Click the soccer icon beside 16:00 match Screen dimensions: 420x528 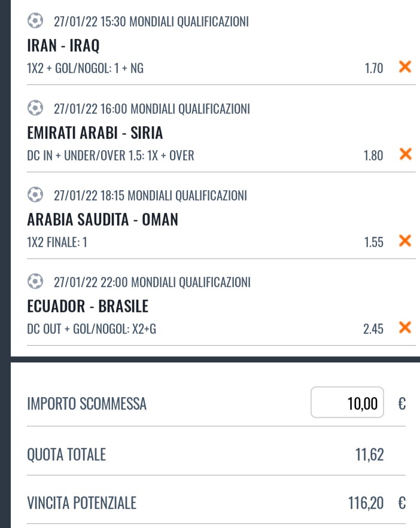[35, 108]
